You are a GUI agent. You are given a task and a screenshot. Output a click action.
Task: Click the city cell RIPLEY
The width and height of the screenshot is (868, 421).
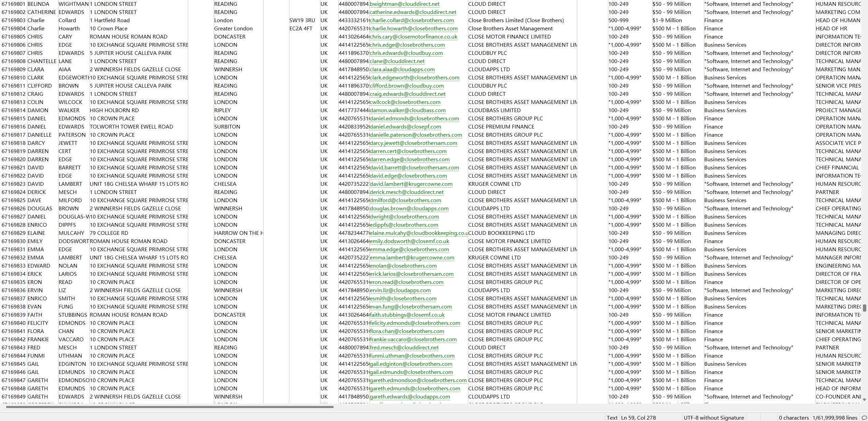222,110
